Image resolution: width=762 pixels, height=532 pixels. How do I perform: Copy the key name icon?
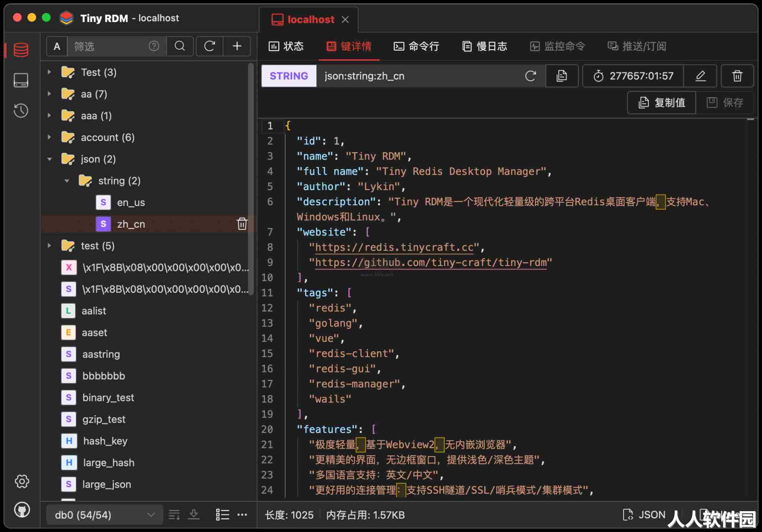(562, 76)
